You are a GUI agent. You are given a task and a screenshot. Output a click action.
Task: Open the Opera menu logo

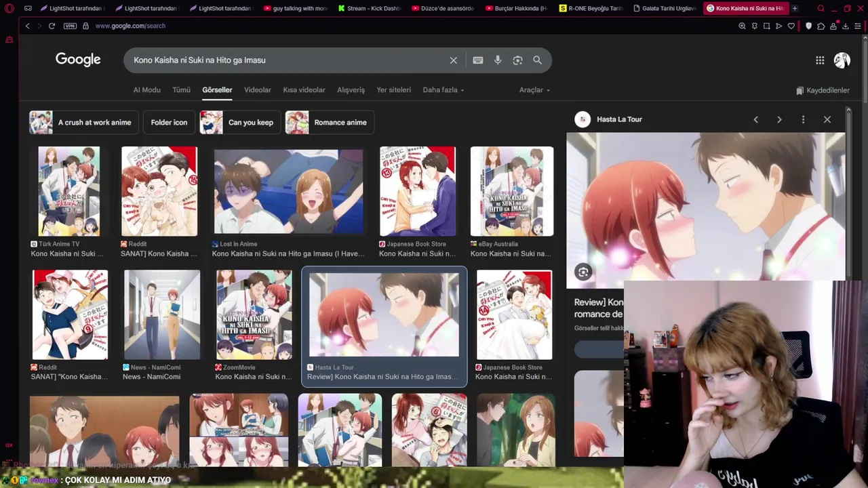(8, 8)
